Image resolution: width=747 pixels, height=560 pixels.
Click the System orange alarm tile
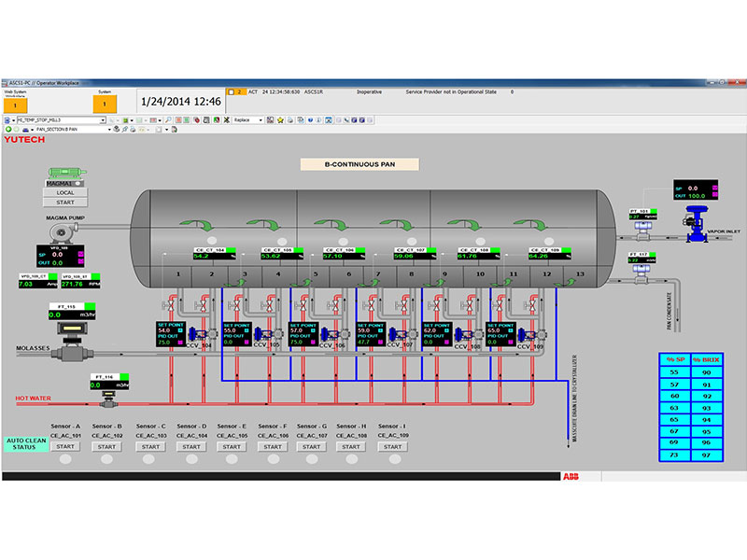105,105
